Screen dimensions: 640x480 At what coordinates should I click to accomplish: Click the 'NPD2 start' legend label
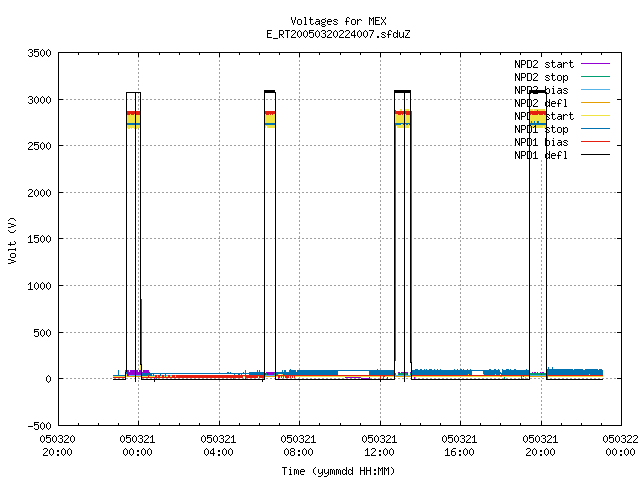544,64
